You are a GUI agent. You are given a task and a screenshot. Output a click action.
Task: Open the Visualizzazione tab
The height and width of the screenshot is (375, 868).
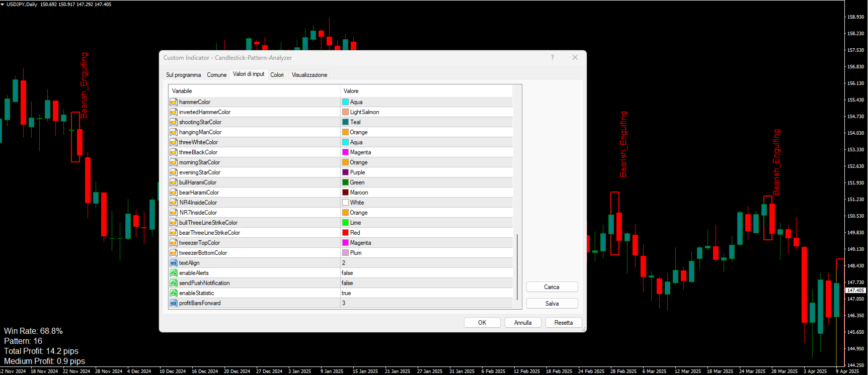(309, 75)
